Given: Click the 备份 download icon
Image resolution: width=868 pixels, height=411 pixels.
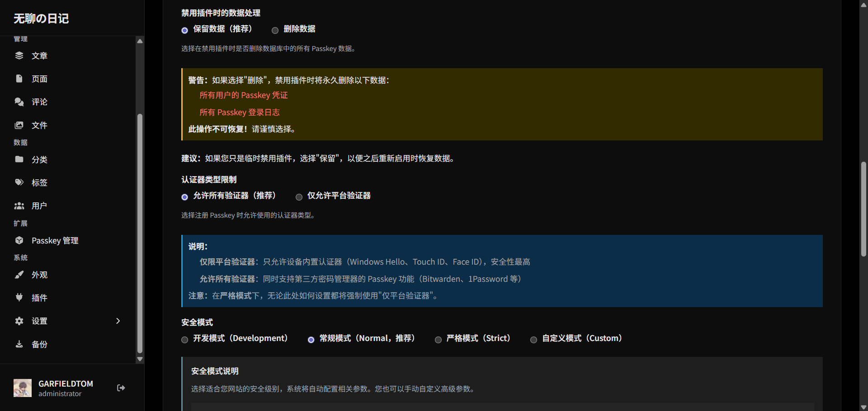Looking at the screenshot, I should click(x=19, y=344).
